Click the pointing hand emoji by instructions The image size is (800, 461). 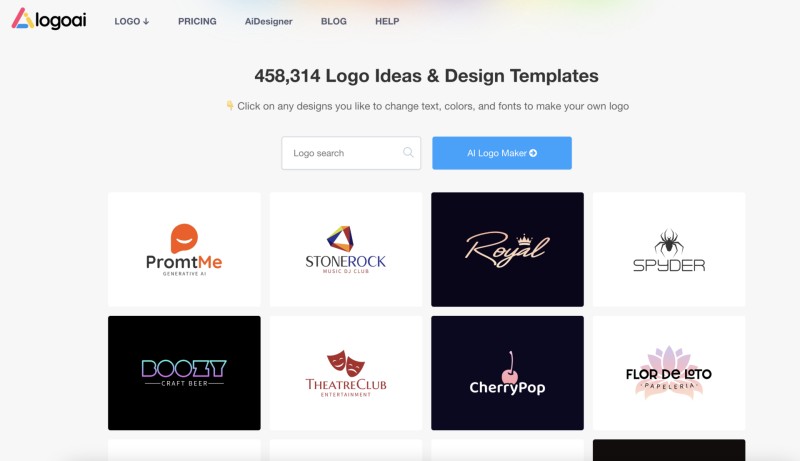[x=230, y=106]
